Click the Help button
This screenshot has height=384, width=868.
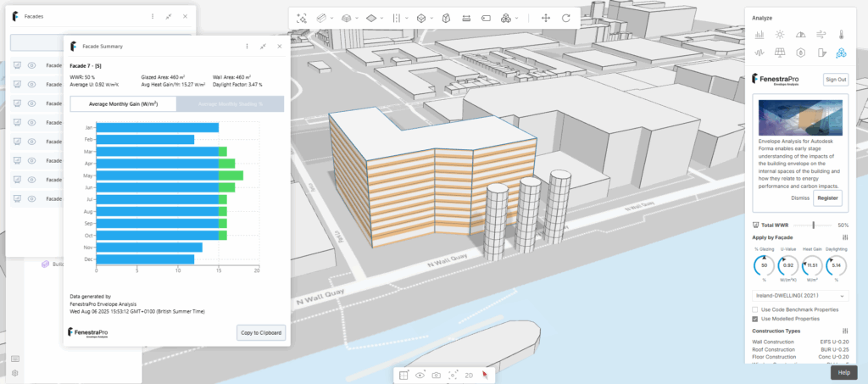(843, 372)
